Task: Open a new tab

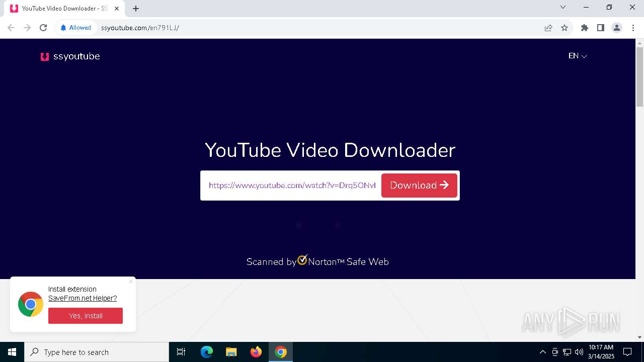Action: tap(136, 9)
